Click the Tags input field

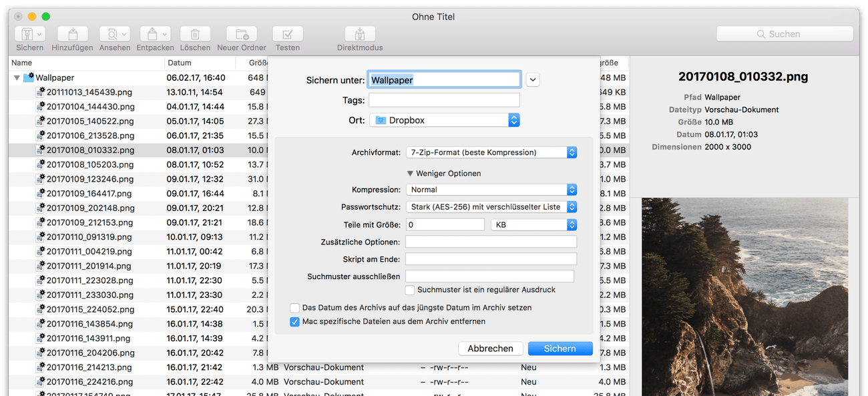pos(444,100)
